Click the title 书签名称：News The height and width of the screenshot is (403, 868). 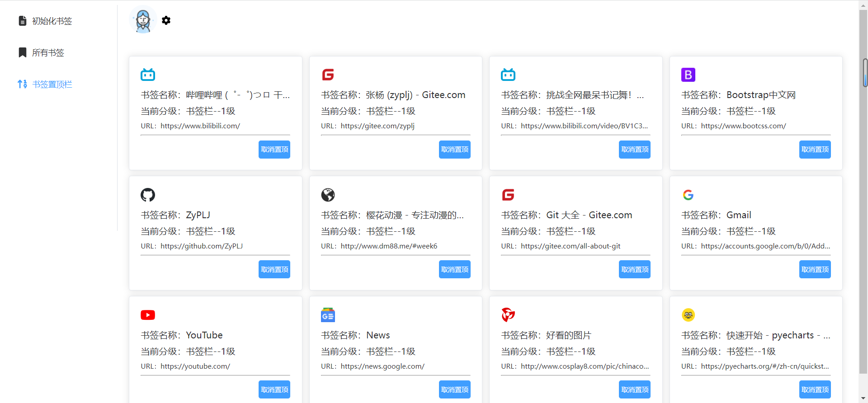355,335
